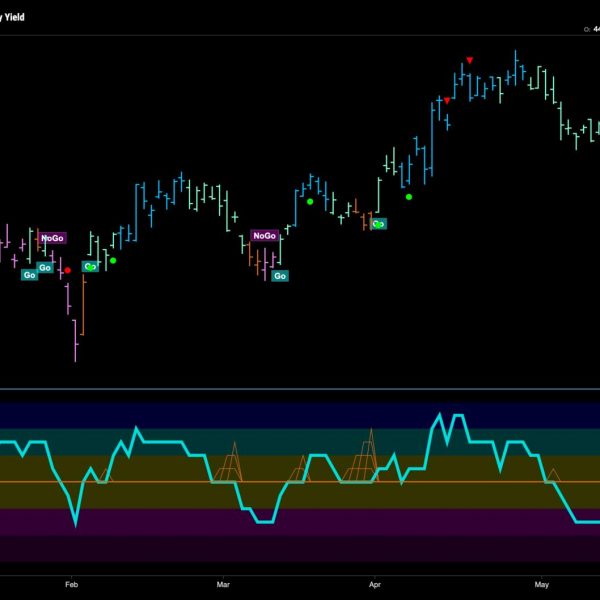Click the Feb label on the time axis
This screenshot has width=600, height=600.
[71, 584]
